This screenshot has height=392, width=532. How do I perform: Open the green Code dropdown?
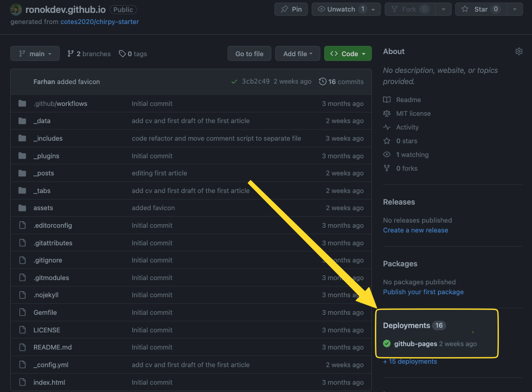tap(348, 54)
